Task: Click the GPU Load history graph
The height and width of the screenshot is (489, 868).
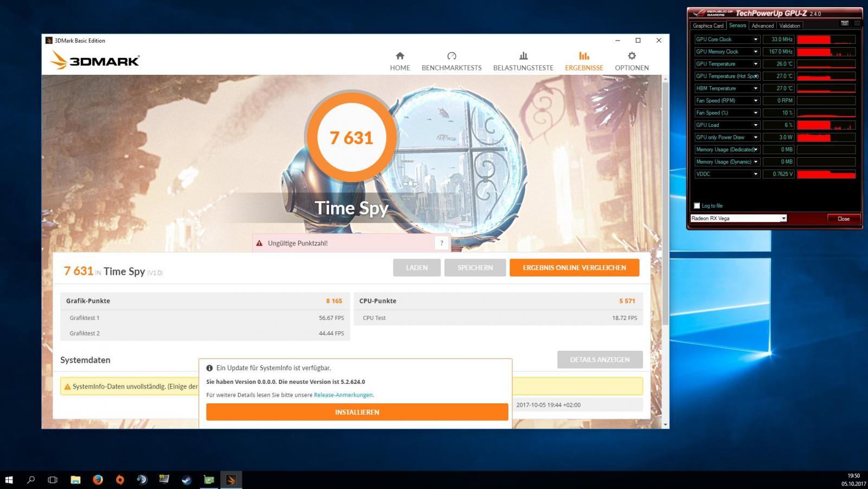Action: click(x=826, y=125)
